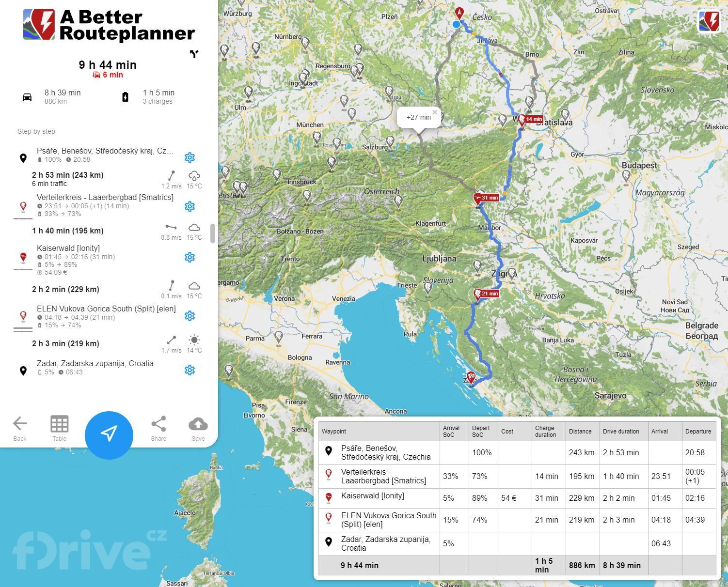728x587 pixels.
Task: Click the Share icon
Action: coord(158,424)
